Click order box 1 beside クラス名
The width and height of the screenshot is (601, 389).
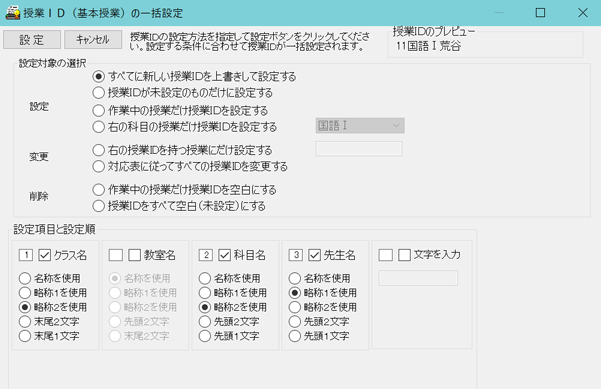[26, 255]
